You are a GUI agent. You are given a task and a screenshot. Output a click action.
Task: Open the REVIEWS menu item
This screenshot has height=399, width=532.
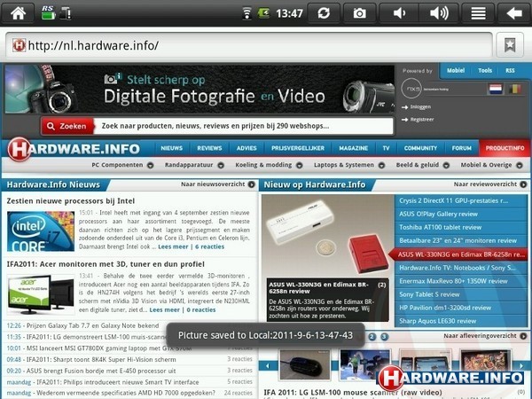pos(209,148)
